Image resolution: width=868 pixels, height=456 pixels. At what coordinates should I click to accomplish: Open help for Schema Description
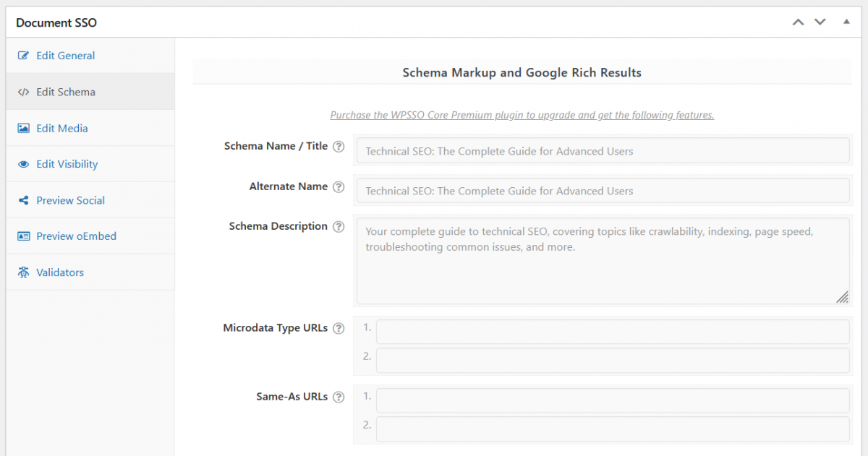point(339,226)
